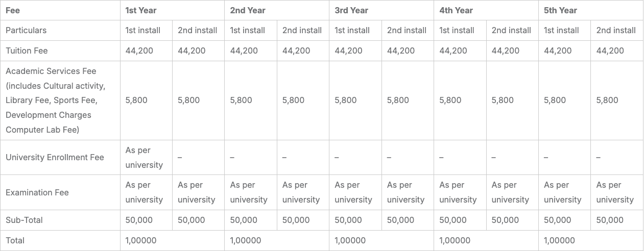Click the Tuition Fee row label
Screen dimensions: 644x251
click(27, 51)
